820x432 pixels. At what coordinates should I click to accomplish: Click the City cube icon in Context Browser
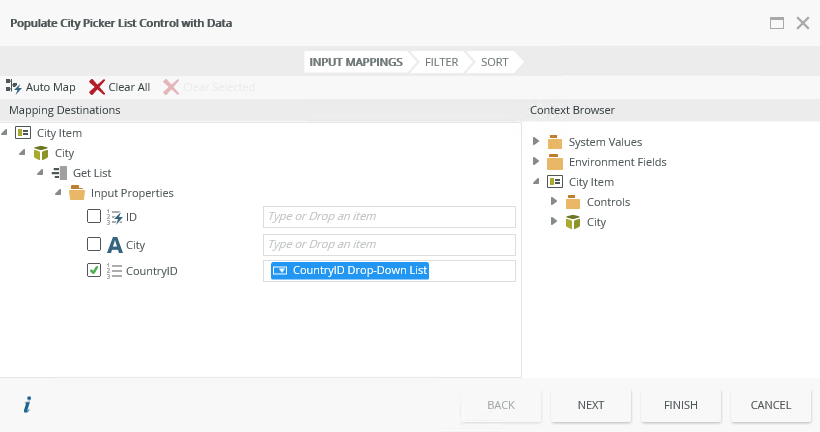pos(573,222)
